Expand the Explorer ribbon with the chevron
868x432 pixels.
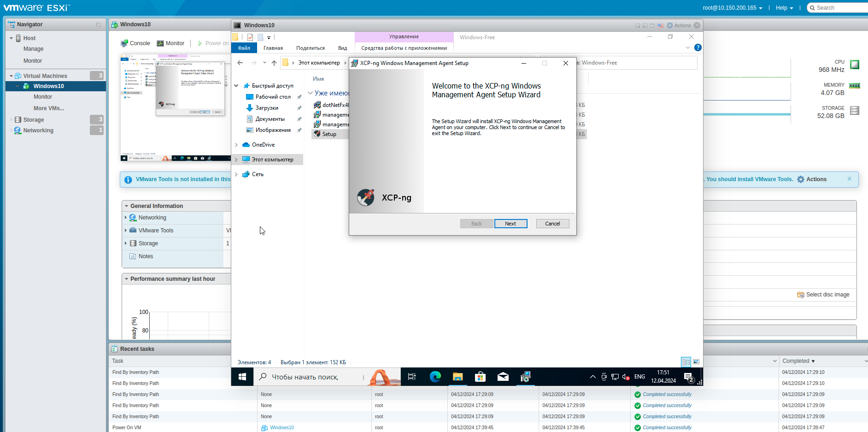coord(687,47)
